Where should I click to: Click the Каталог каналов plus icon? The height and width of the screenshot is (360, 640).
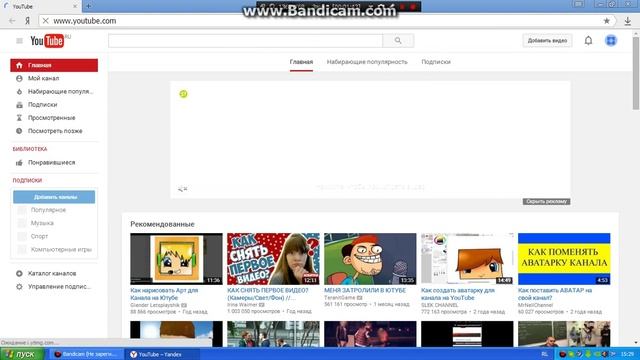click(19, 273)
